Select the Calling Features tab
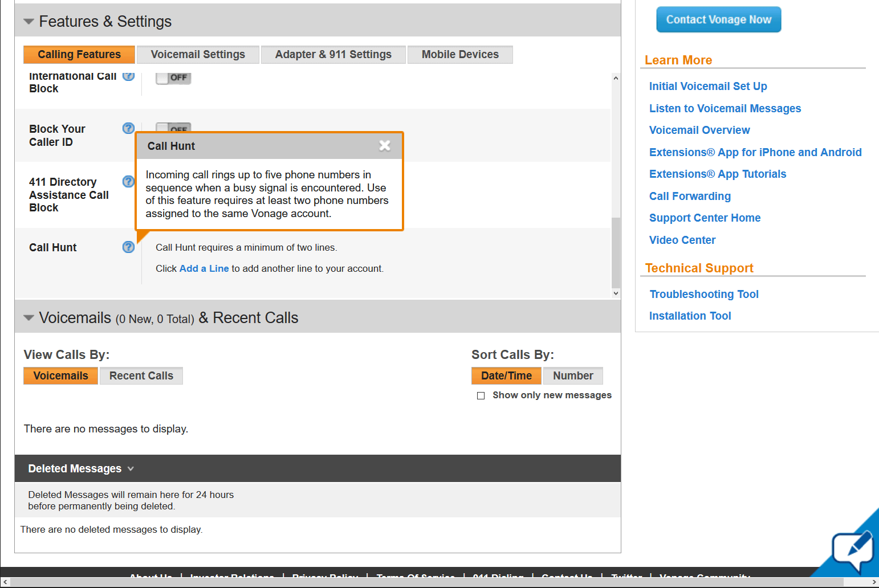879x588 pixels. (79, 55)
